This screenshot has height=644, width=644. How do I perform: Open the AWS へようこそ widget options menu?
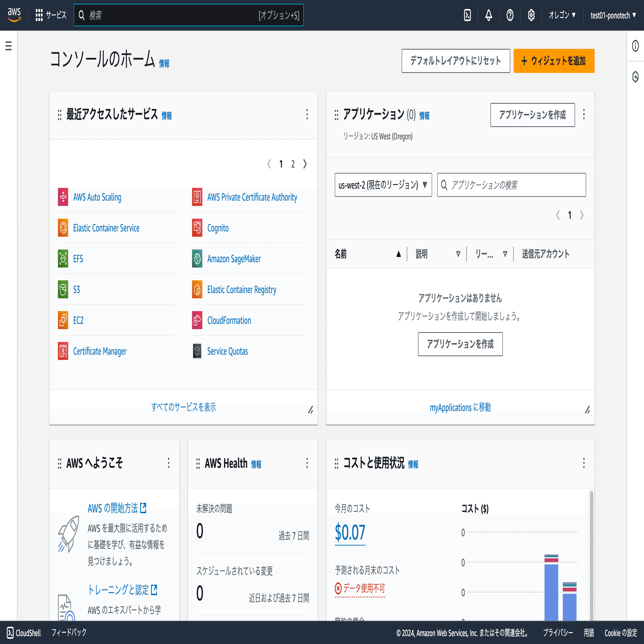(x=169, y=463)
